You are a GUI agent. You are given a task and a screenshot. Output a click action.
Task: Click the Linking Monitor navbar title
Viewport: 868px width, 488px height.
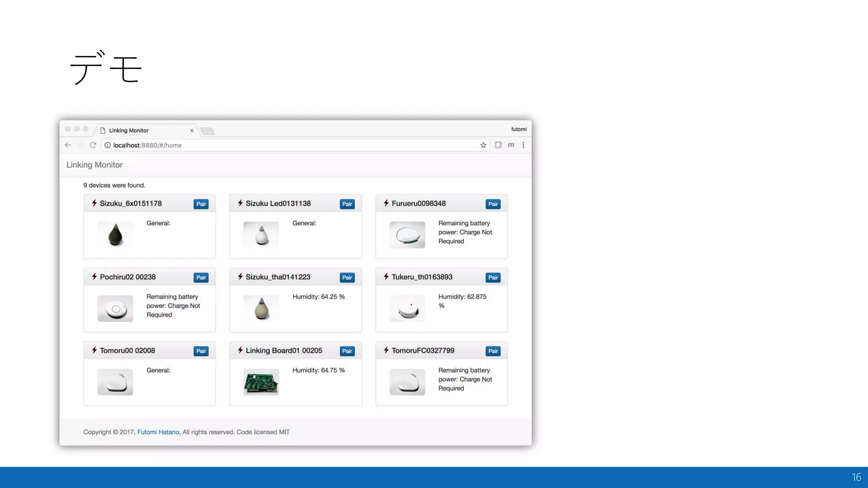click(95, 165)
